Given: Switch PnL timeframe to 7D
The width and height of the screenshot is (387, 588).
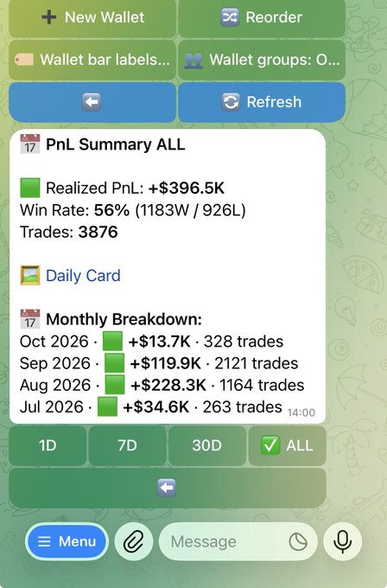Looking at the screenshot, I should coord(127,445).
